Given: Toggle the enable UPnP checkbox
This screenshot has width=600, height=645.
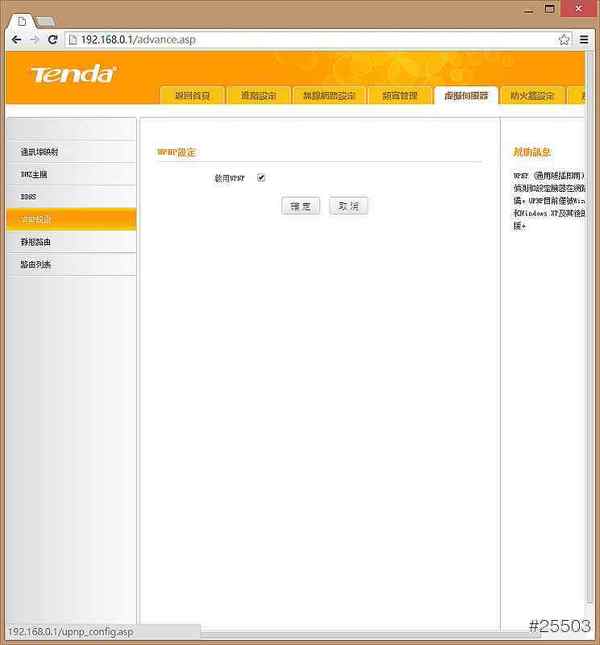Looking at the screenshot, I should click(x=261, y=178).
